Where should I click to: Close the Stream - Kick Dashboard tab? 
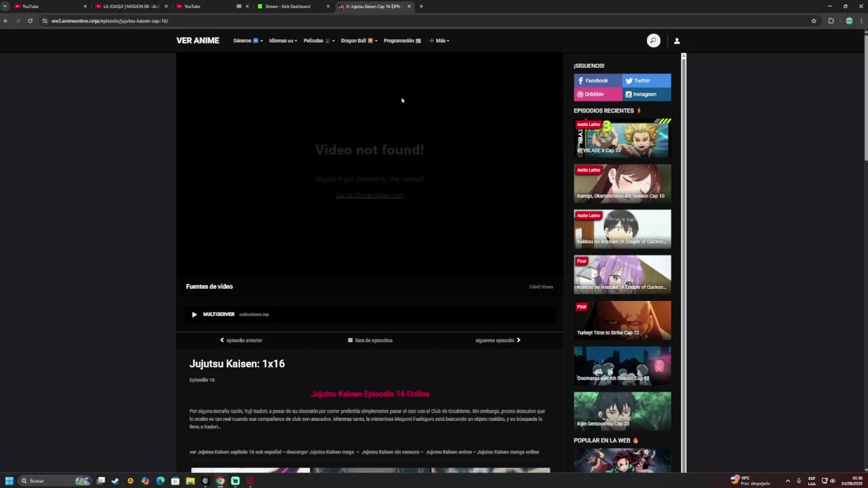[x=328, y=6]
